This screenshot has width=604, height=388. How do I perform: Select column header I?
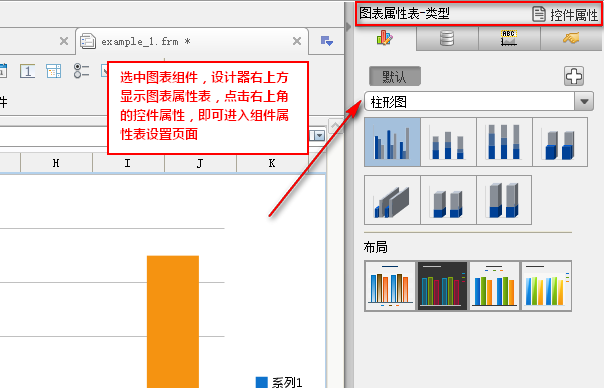pyautogui.click(x=128, y=163)
